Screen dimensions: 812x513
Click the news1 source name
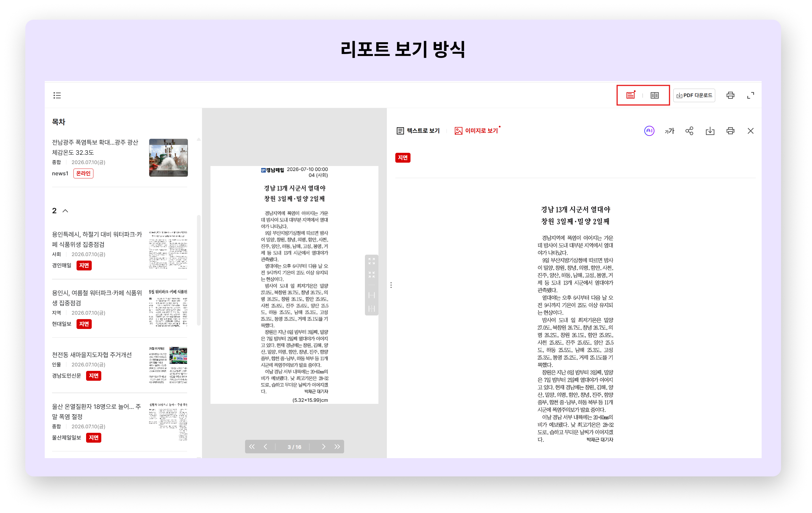click(60, 173)
